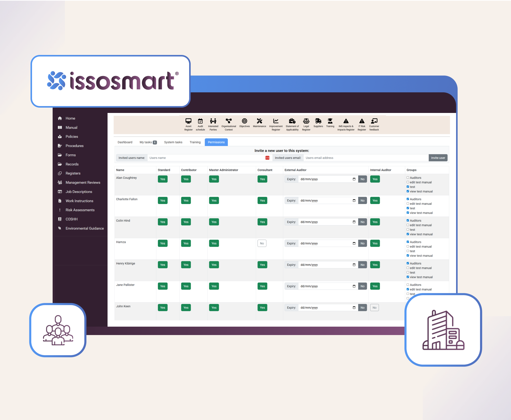The width and height of the screenshot is (511, 420).
Task: Open the Audit schedule icon
Action: (x=200, y=122)
